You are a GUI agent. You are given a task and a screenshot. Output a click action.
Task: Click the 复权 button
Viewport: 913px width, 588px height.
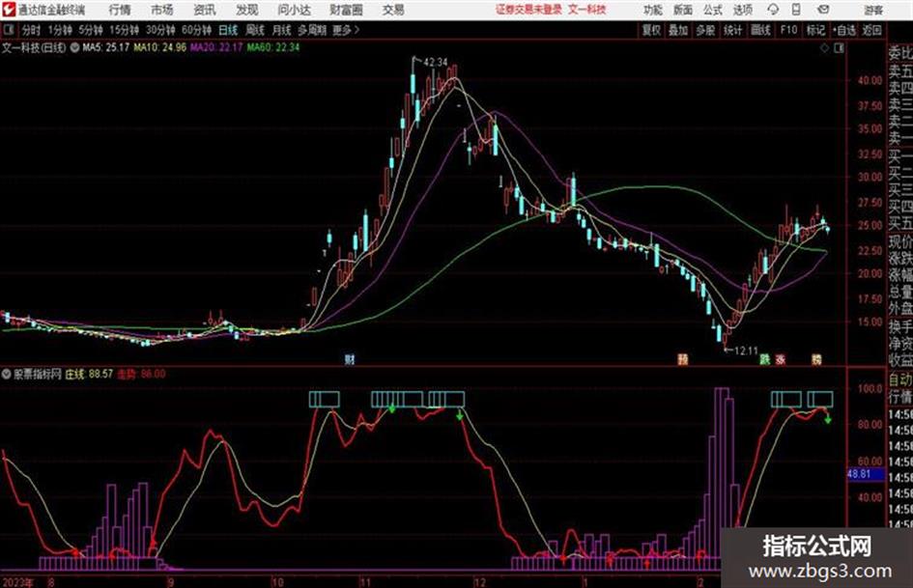click(x=651, y=30)
